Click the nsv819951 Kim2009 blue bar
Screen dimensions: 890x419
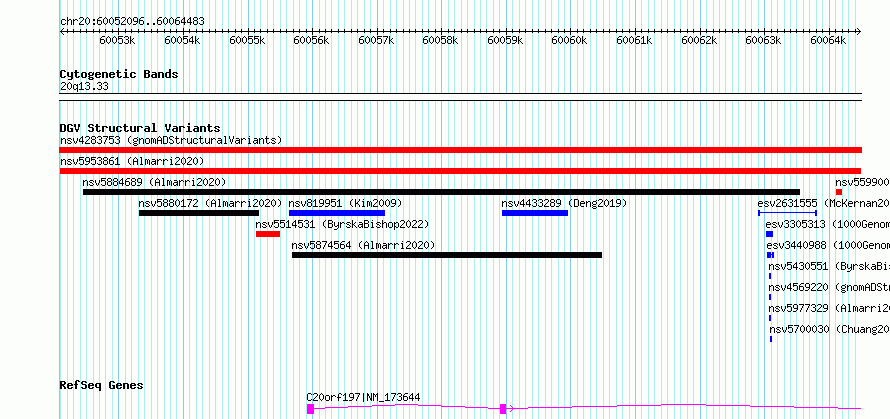pos(337,213)
